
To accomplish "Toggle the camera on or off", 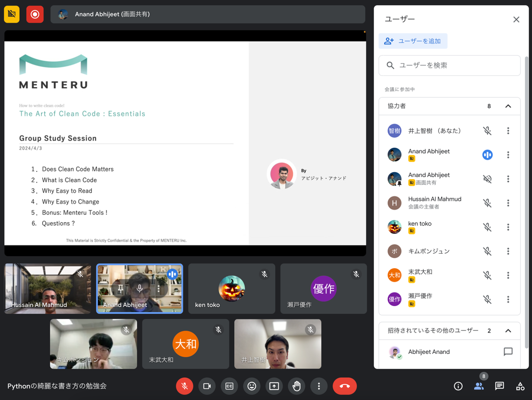I will (207, 386).
